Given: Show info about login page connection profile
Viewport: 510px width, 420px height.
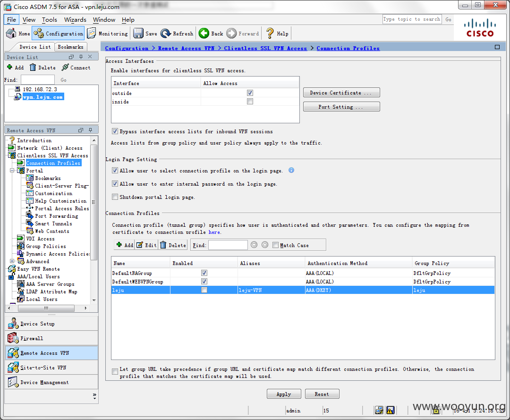Looking at the screenshot, I should [291, 170].
